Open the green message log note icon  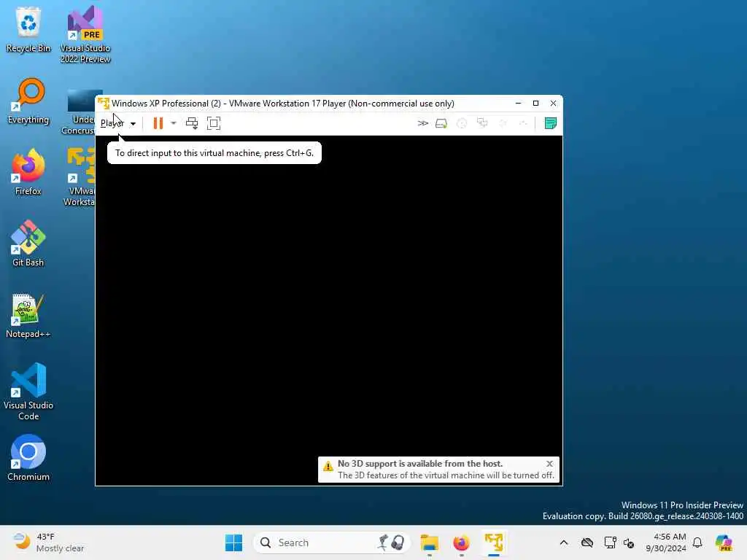point(550,123)
